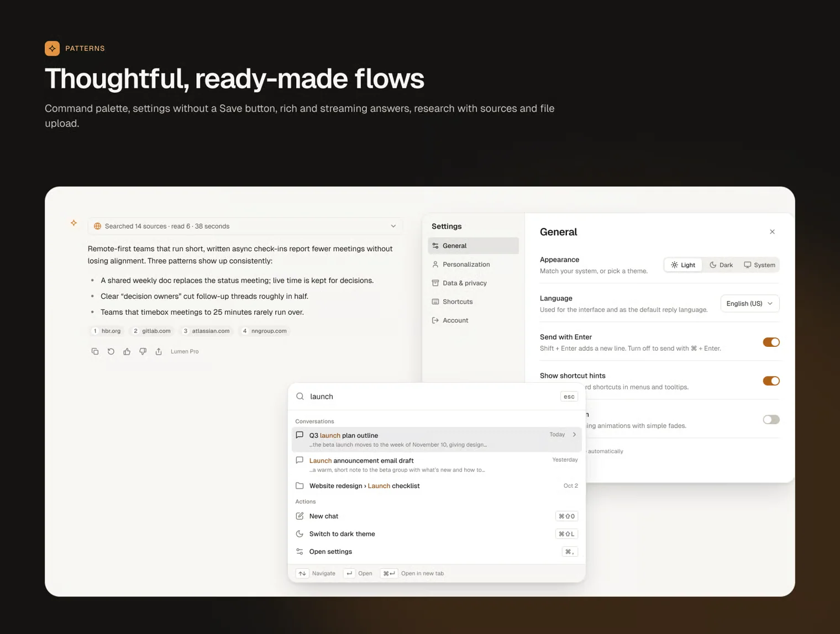840x634 pixels.
Task: Open the hbr.org source chip
Action: tap(107, 331)
